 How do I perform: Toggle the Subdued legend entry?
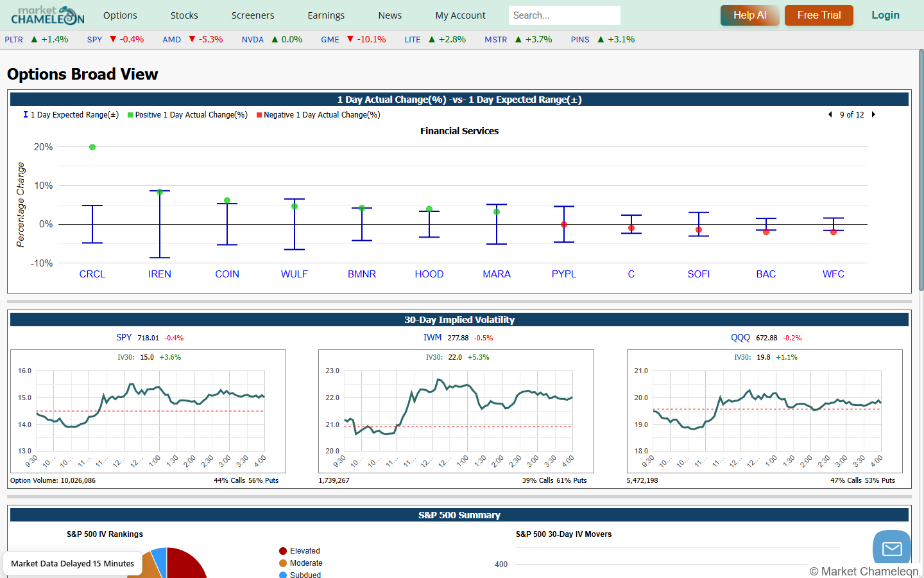[300, 575]
